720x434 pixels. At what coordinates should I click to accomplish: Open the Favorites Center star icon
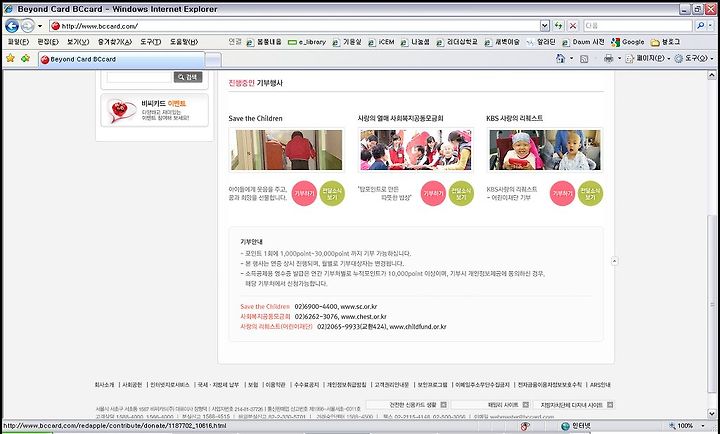(x=11, y=58)
